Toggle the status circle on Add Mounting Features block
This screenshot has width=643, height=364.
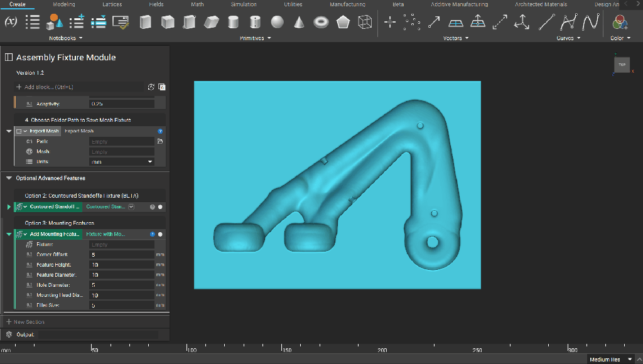[161, 234]
